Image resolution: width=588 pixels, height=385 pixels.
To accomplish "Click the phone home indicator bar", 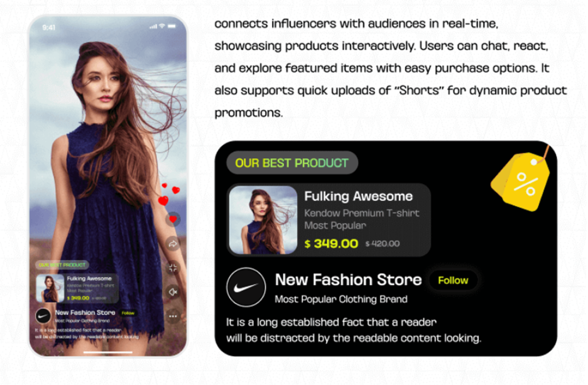I will [x=108, y=352].
